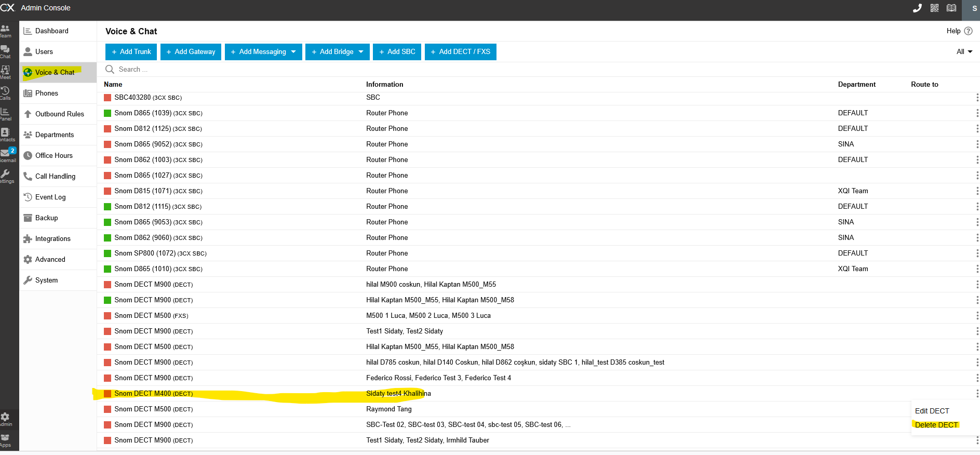The height and width of the screenshot is (455, 980).
Task: Open the QR code icon in top bar
Action: pos(934,8)
